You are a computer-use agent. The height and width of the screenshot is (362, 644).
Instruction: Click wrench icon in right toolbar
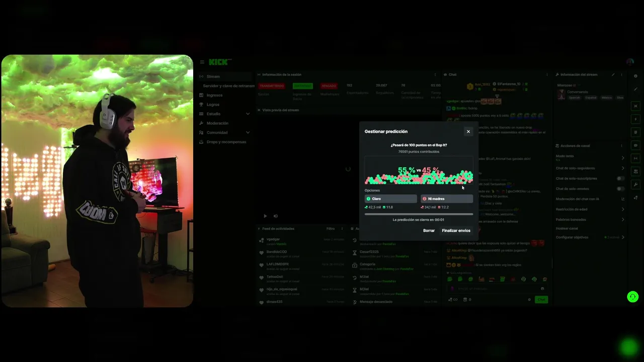point(635,185)
